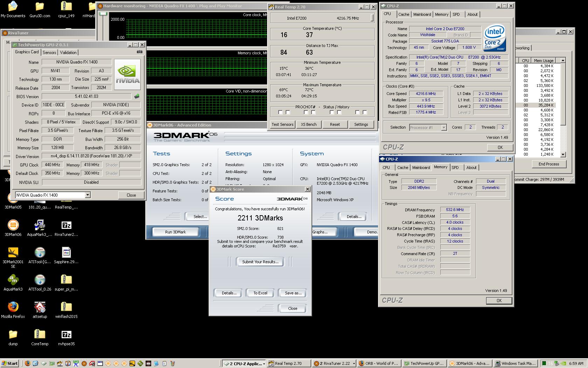
Task: Click Run 3DMark button
Action: click(x=175, y=232)
